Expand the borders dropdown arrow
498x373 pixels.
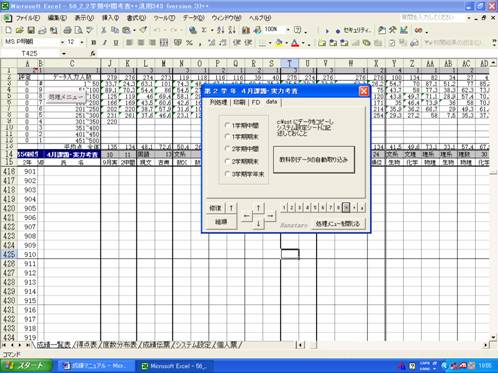[x=270, y=43]
